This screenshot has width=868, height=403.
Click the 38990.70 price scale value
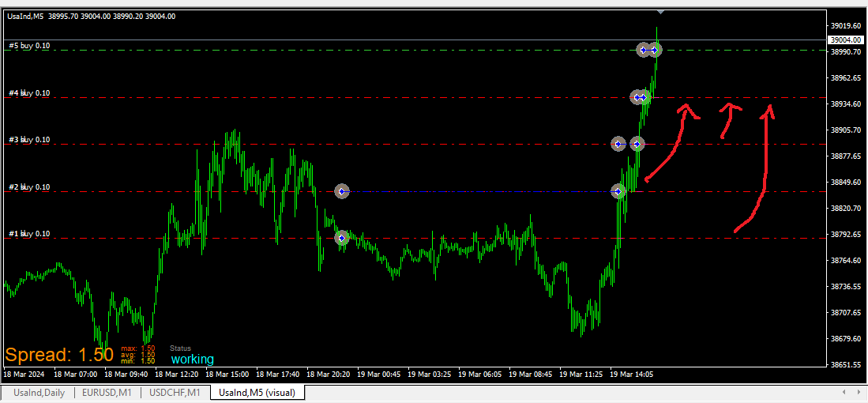tap(847, 51)
